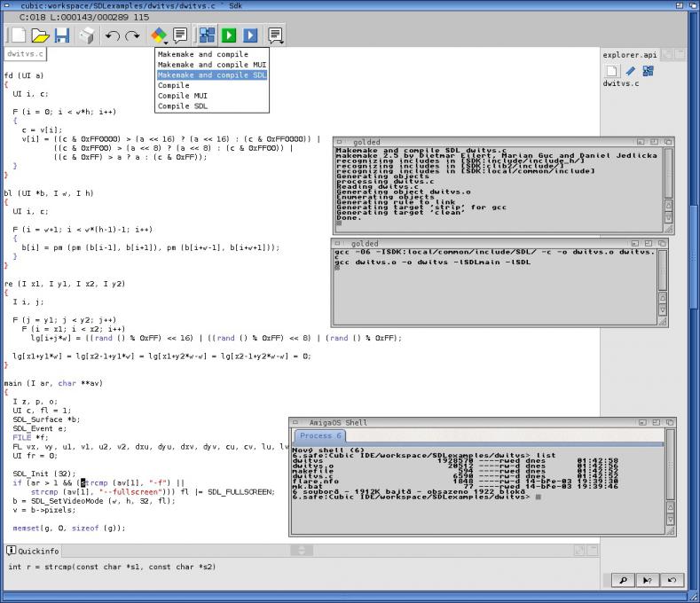Viewport: 700px width, 603px height.
Task: Click the printer icon in the toolbar
Action: tap(86, 35)
